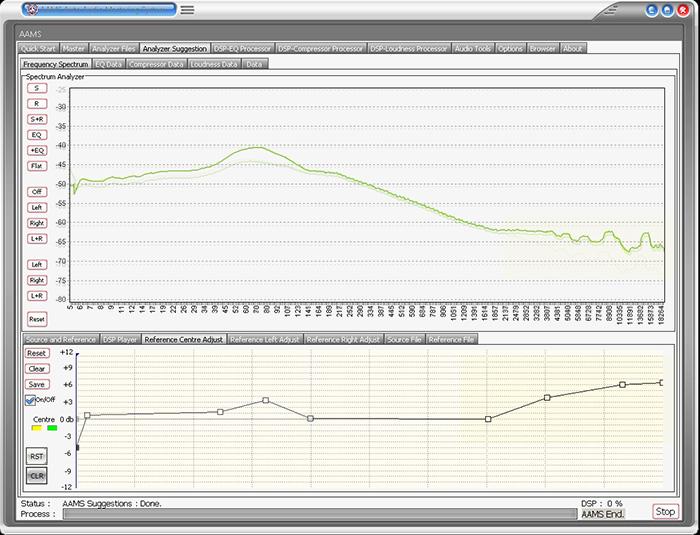Open the Source and Reference tab
The width and height of the screenshot is (700, 535).
tap(60, 339)
